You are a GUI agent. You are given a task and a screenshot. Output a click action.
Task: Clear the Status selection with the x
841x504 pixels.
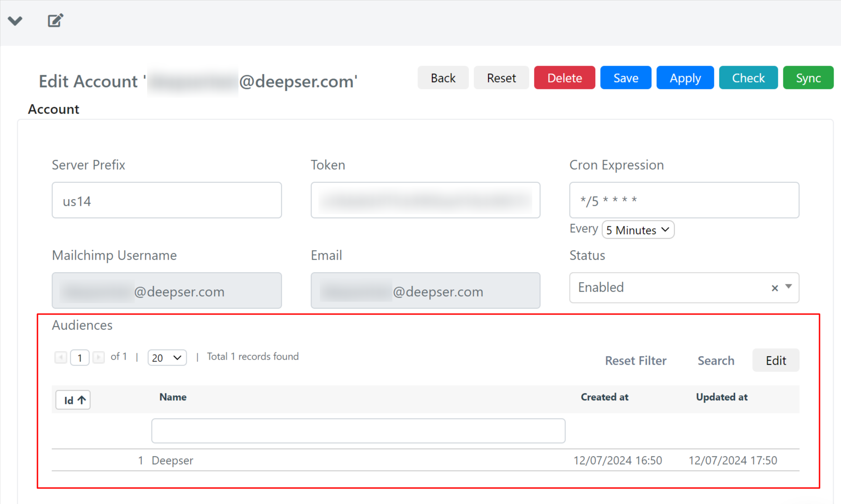click(x=774, y=288)
